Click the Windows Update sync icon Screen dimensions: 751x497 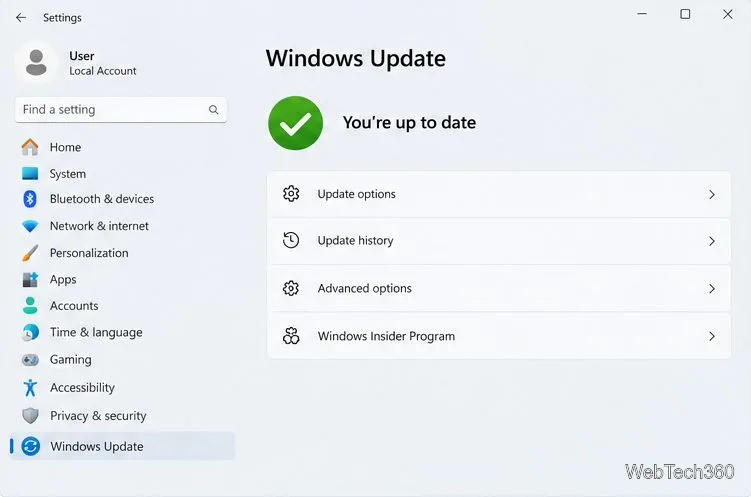point(30,446)
